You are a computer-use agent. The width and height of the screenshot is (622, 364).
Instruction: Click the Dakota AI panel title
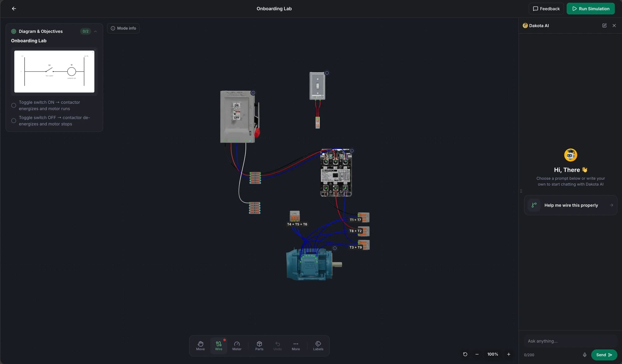[539, 25]
